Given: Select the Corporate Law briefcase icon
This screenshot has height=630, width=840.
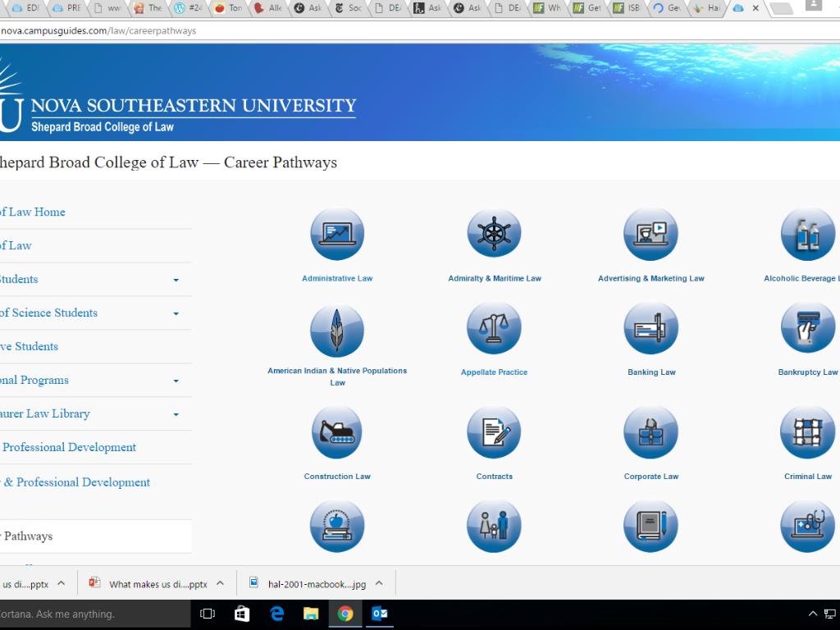Looking at the screenshot, I should point(651,432).
